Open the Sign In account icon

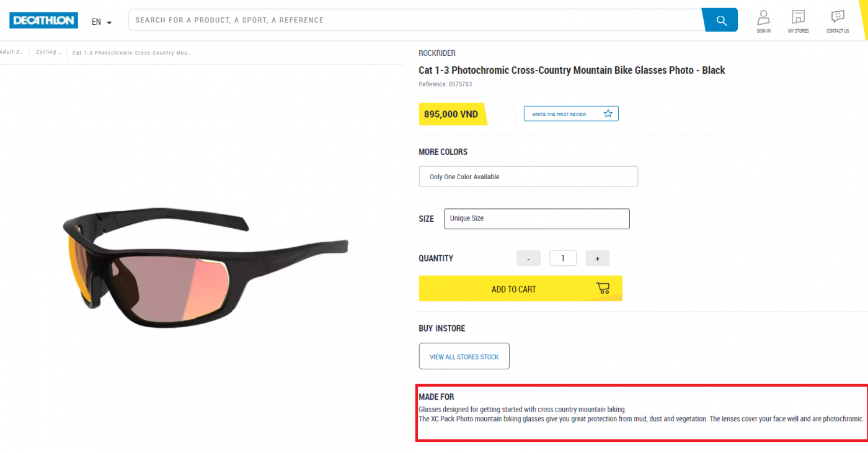(763, 17)
